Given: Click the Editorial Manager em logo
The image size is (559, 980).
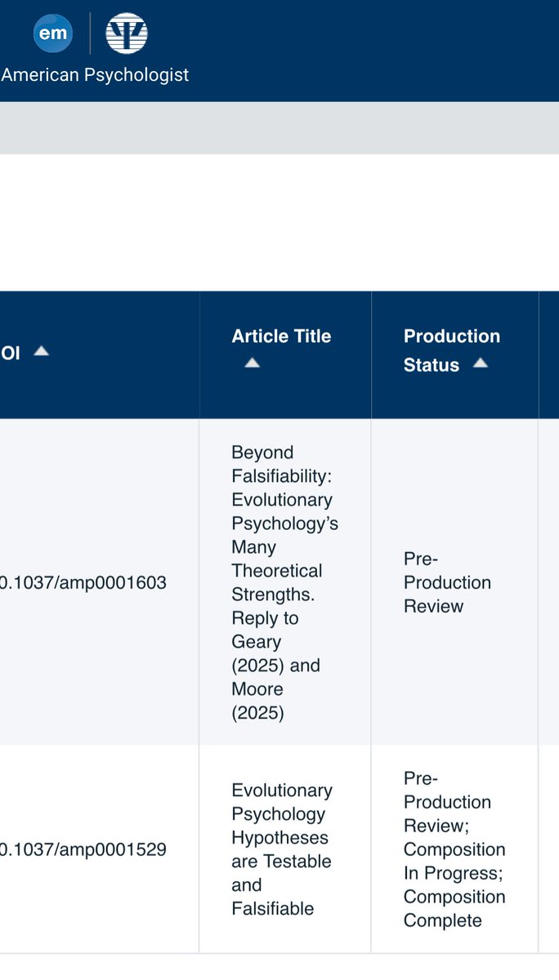Looking at the screenshot, I should click(53, 33).
